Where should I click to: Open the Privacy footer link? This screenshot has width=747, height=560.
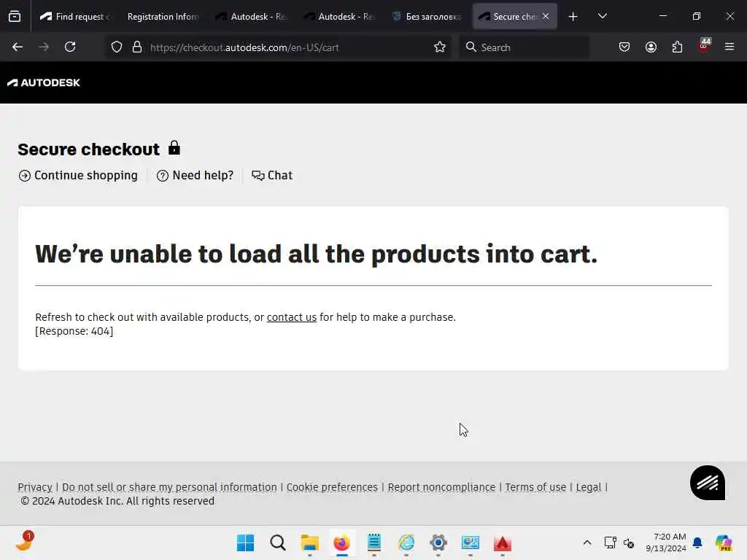coord(35,487)
